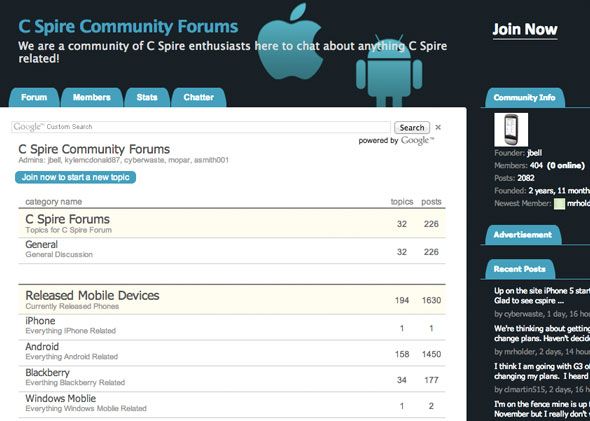Click founder name jbell in Community Info
Viewport: 590px width, 421px height.
pos(535,153)
